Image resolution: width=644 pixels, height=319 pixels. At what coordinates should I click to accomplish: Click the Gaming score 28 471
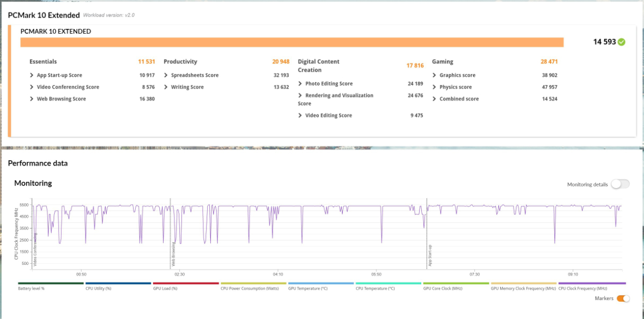pyautogui.click(x=549, y=62)
